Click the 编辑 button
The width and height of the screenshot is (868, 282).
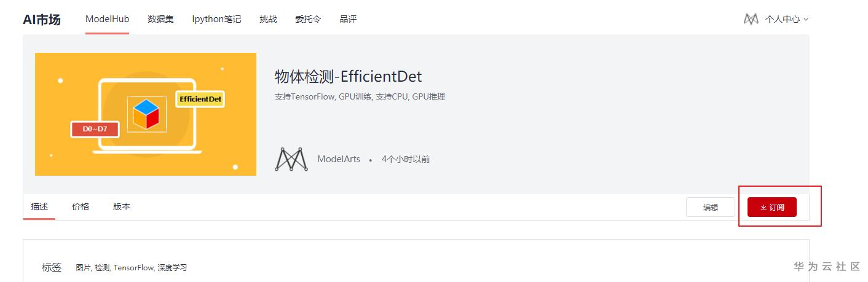(x=711, y=207)
